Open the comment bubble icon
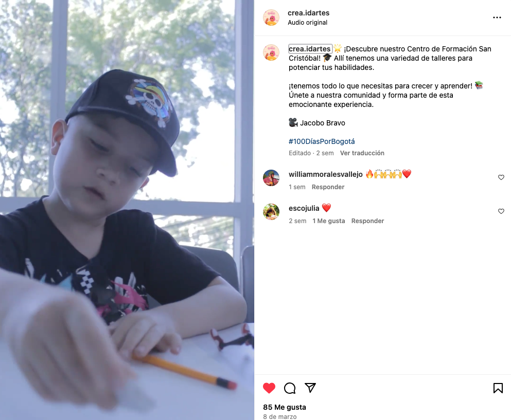Viewport: 511px width, 420px height. tap(290, 388)
